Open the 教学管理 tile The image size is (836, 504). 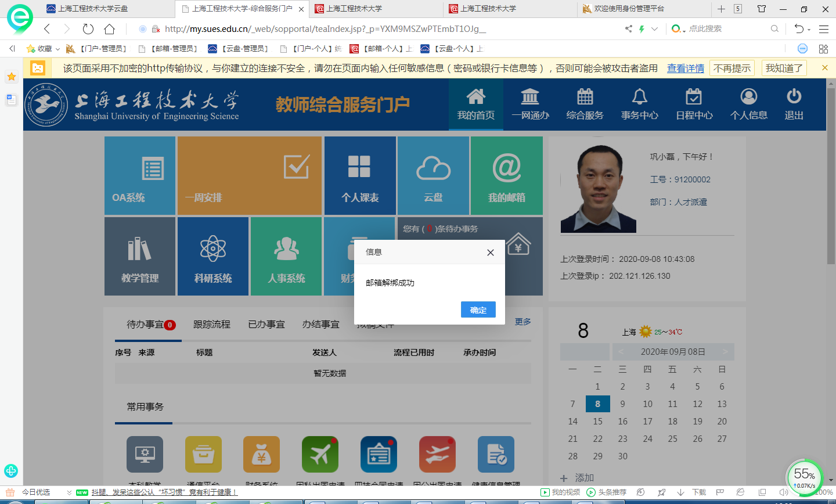pyautogui.click(x=140, y=256)
